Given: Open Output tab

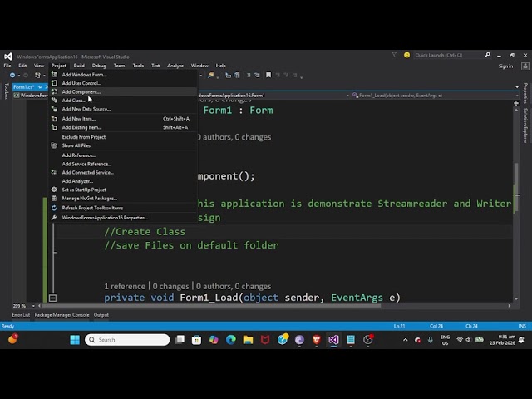Looking at the screenshot, I should (x=101, y=315).
